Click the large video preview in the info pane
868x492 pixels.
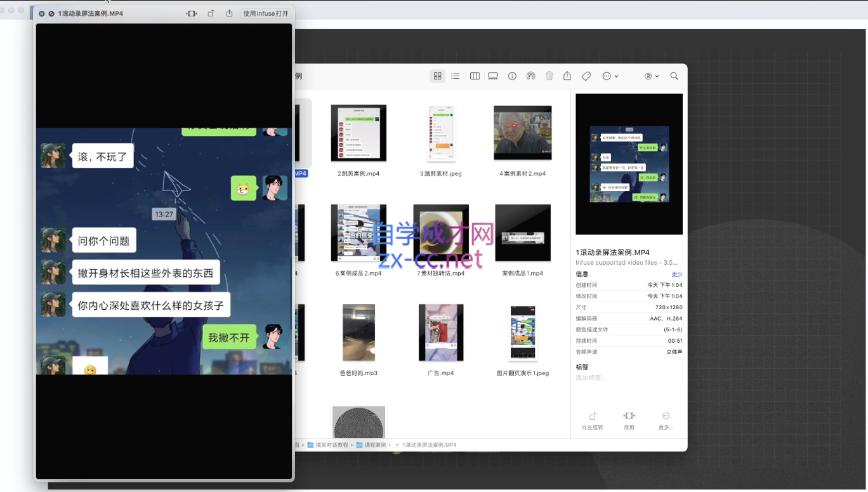[629, 164]
